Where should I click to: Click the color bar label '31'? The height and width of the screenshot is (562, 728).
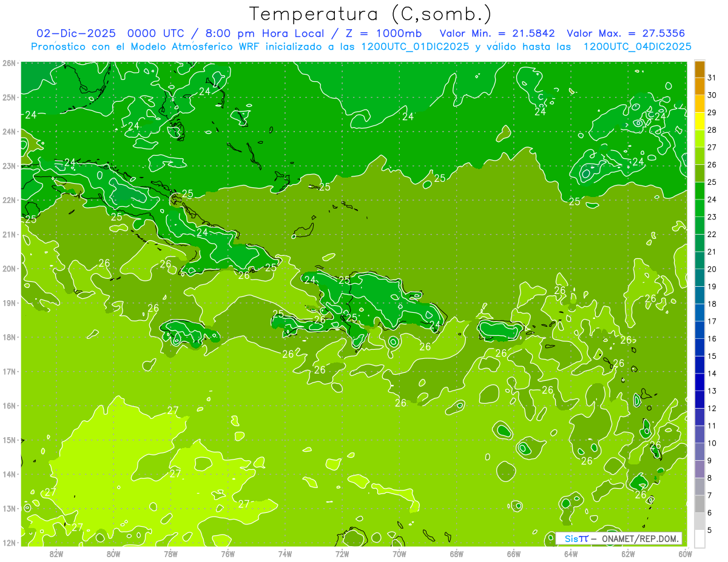click(x=712, y=78)
